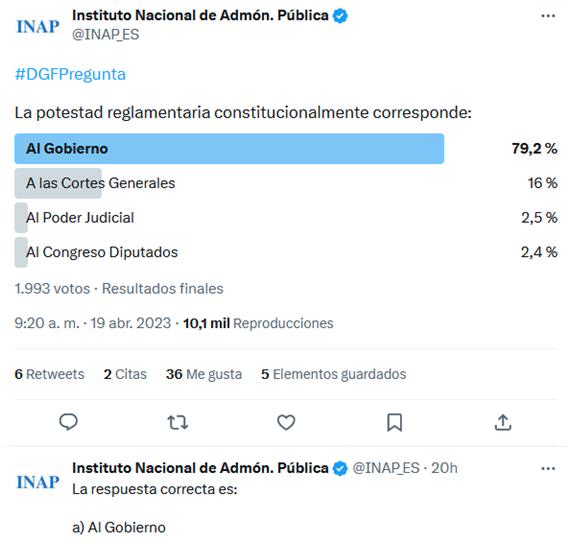The width and height of the screenshot is (571, 544).
Task: View the 36 Me gusta list
Action: pyautogui.click(x=204, y=374)
